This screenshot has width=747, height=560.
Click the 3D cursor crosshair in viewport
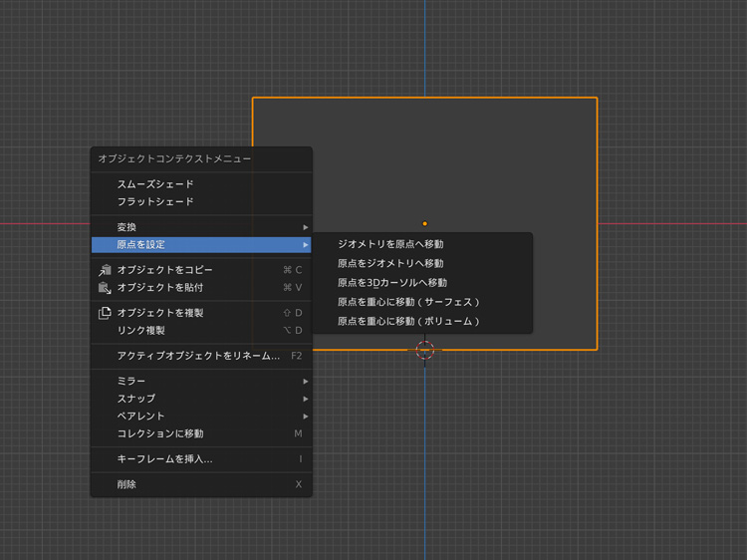pyautogui.click(x=425, y=350)
